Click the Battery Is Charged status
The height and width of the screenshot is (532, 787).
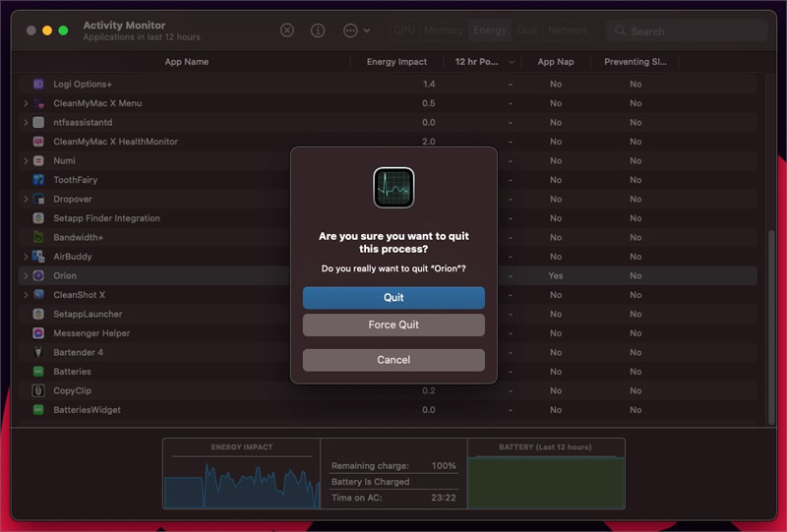click(x=371, y=482)
